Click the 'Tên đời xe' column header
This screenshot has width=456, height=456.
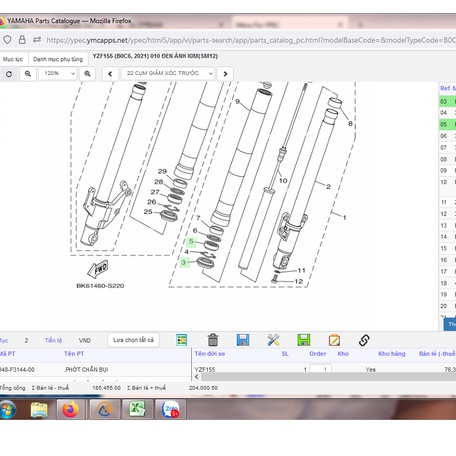click(210, 354)
